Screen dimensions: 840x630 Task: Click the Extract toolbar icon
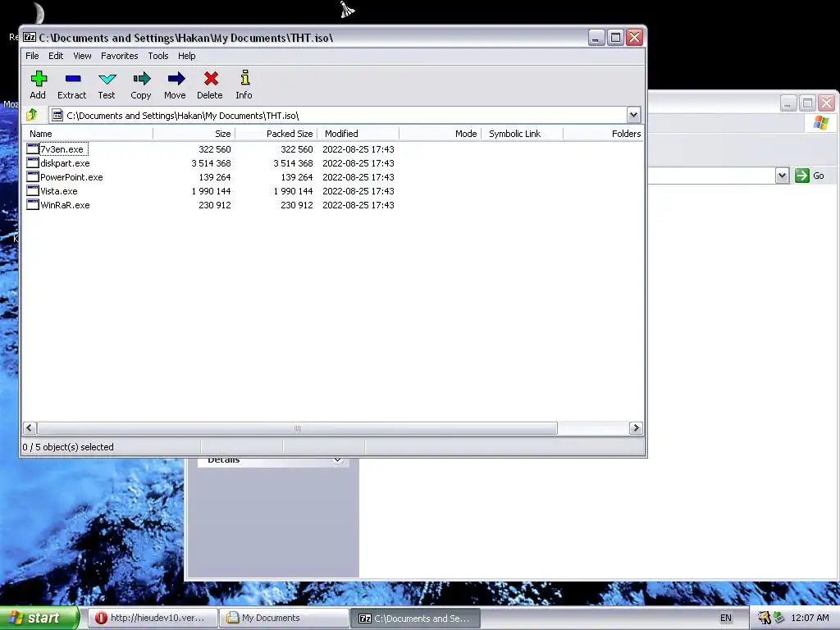pos(72,79)
